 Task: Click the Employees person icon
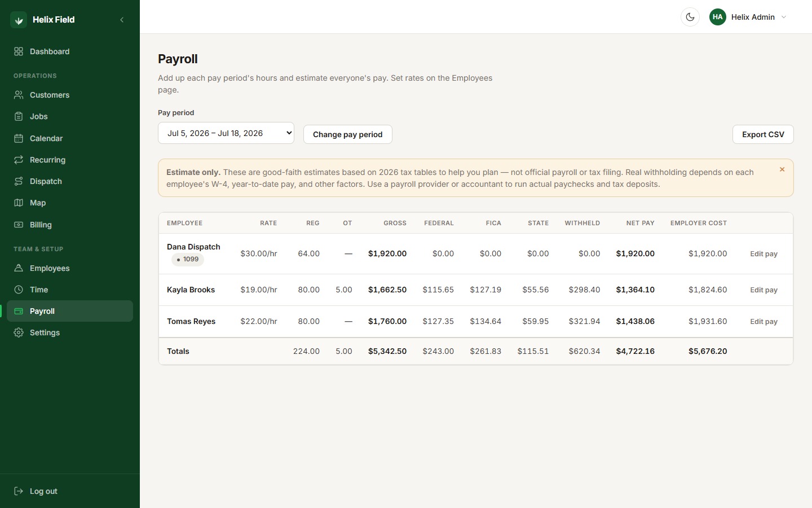(x=19, y=268)
